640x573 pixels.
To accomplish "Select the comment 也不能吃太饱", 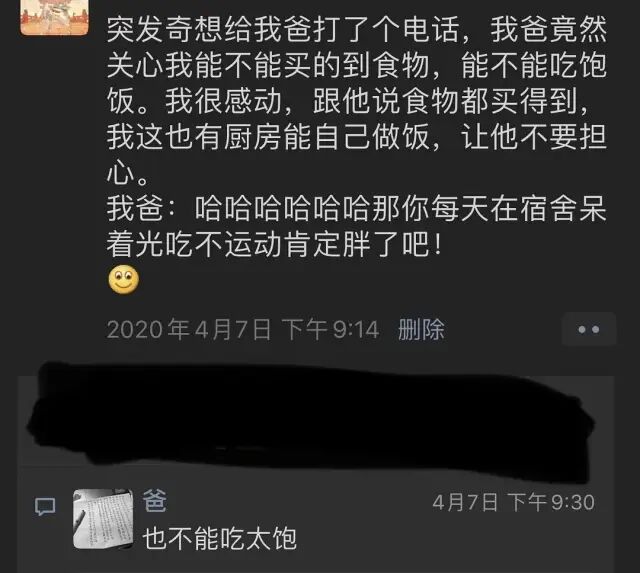I will [x=220, y=538].
